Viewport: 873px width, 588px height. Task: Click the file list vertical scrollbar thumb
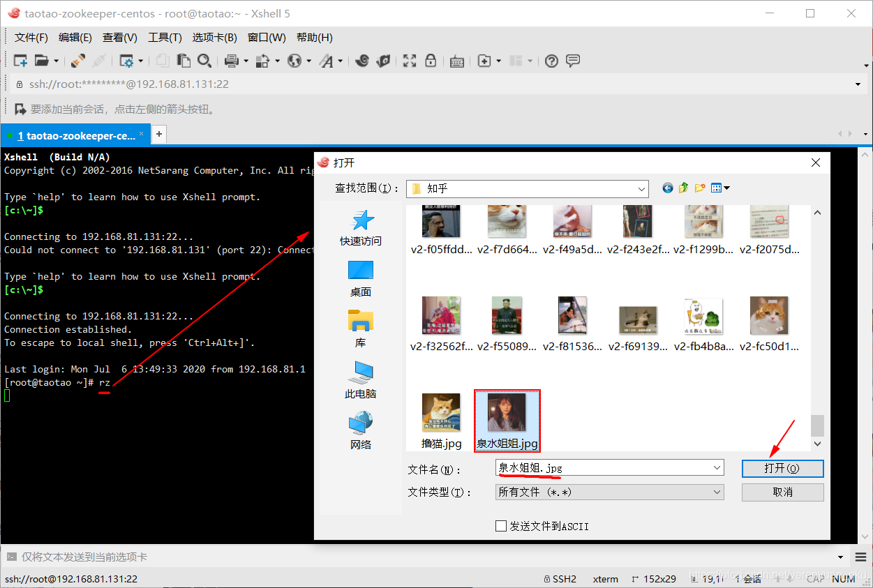click(x=817, y=425)
